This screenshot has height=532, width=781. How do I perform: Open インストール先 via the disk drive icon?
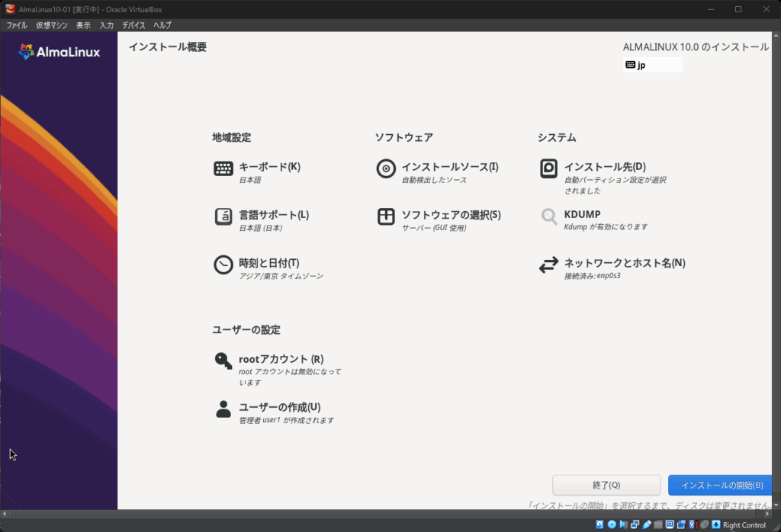(x=548, y=168)
